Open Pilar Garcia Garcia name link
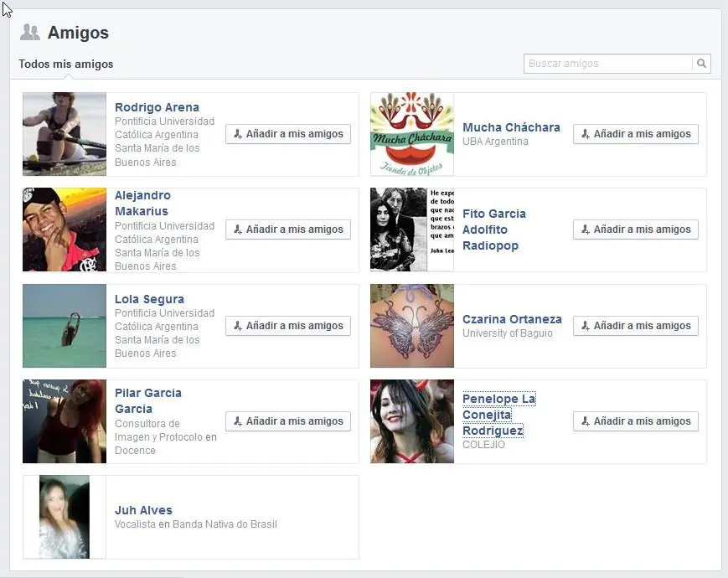 pos(148,400)
